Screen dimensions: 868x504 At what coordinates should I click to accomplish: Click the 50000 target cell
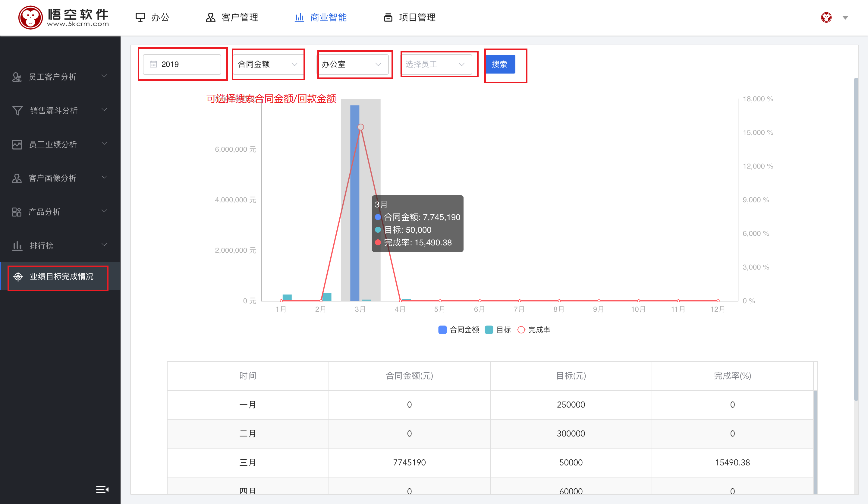[x=571, y=463]
